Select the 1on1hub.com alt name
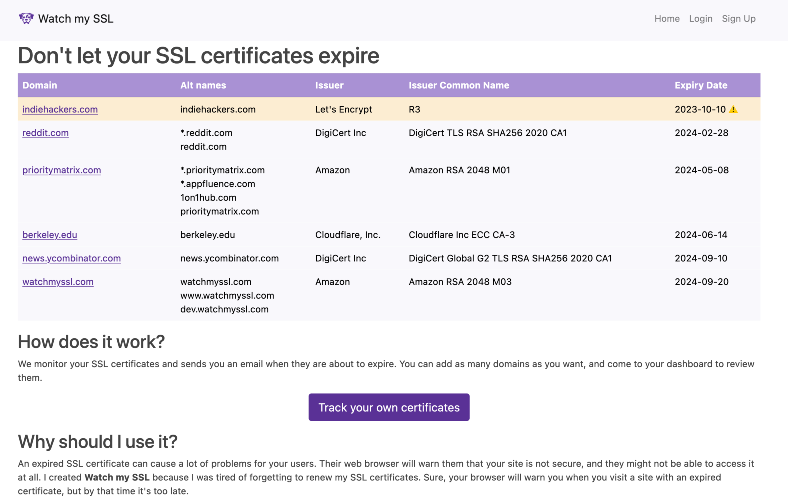 pos(208,198)
